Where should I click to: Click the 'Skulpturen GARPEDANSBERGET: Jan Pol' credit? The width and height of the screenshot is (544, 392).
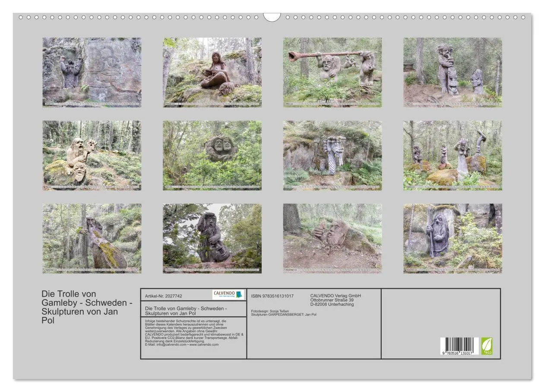pyautogui.click(x=284, y=315)
